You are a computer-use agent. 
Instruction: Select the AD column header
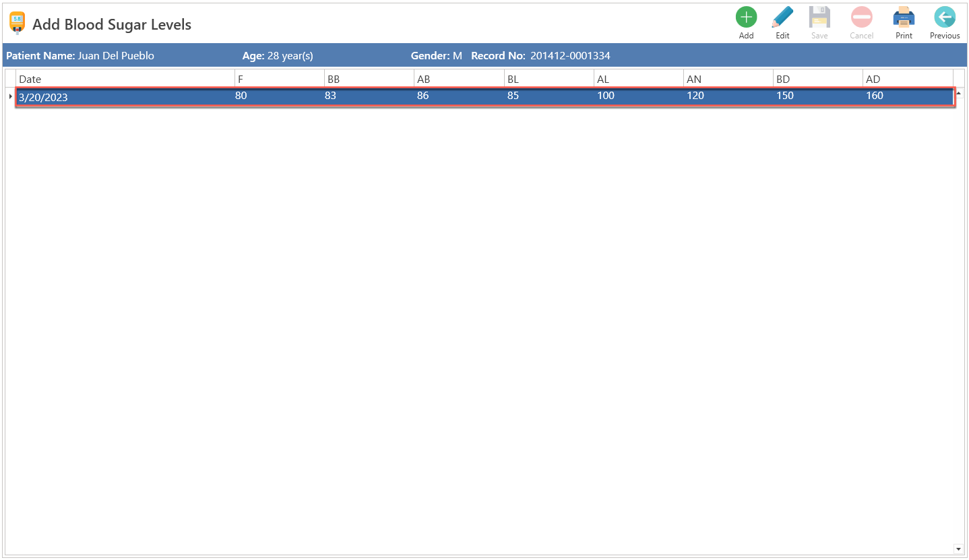pos(908,79)
